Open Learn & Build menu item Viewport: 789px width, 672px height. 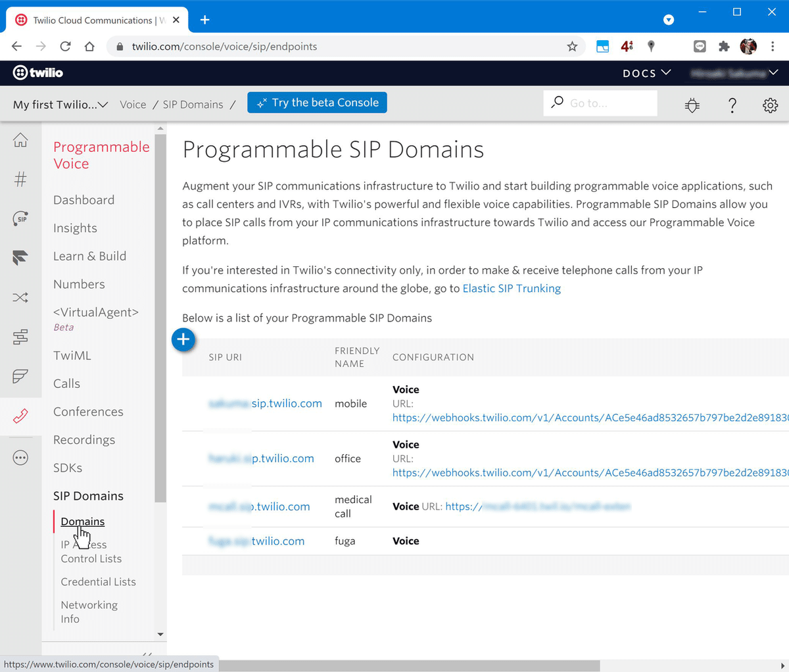89,256
